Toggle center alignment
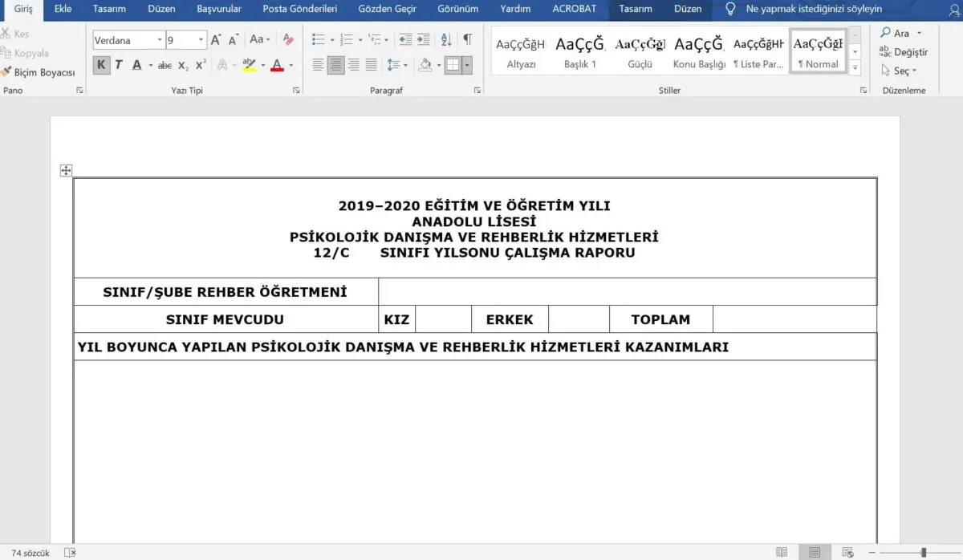Viewport: 963px width, 560px height. point(336,65)
